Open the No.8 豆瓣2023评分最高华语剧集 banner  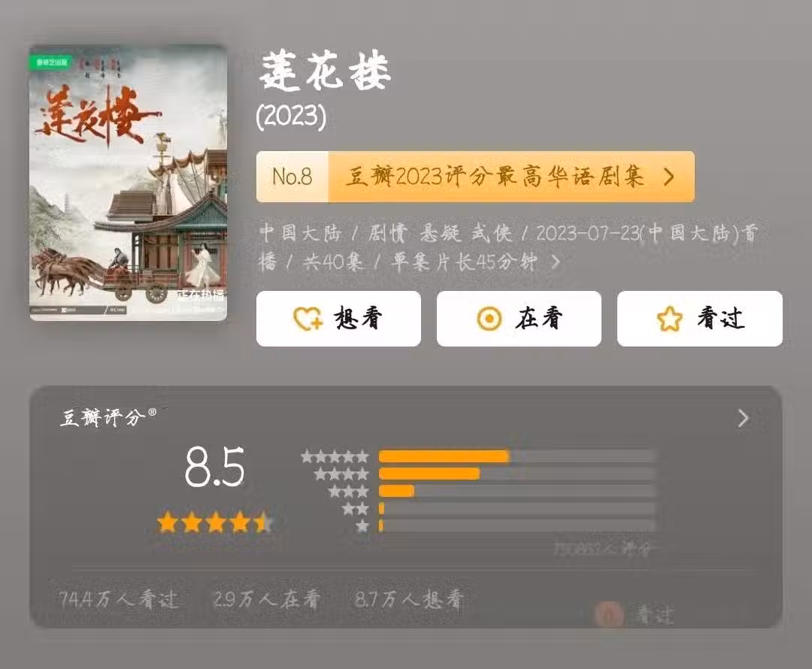click(x=475, y=177)
